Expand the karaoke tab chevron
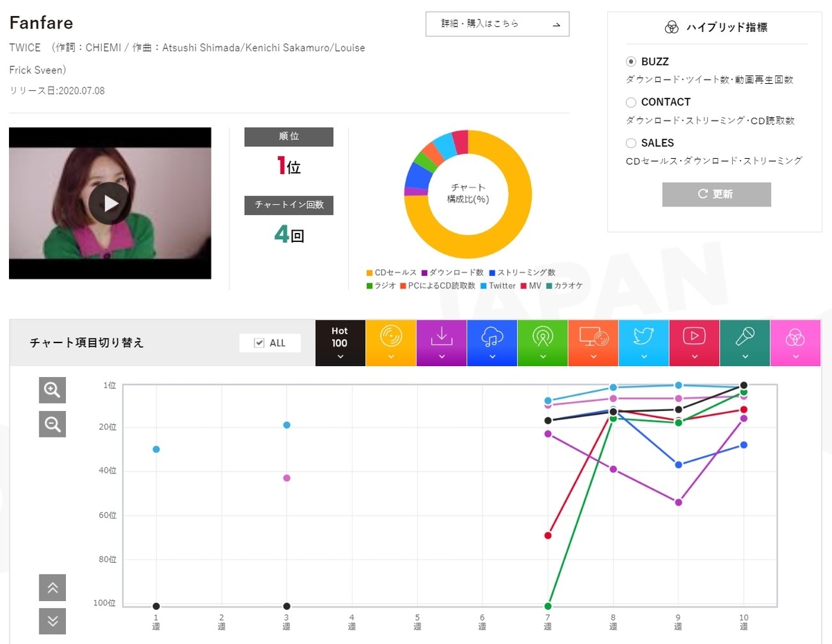Screen dimensions: 832x644 [x=745, y=357]
